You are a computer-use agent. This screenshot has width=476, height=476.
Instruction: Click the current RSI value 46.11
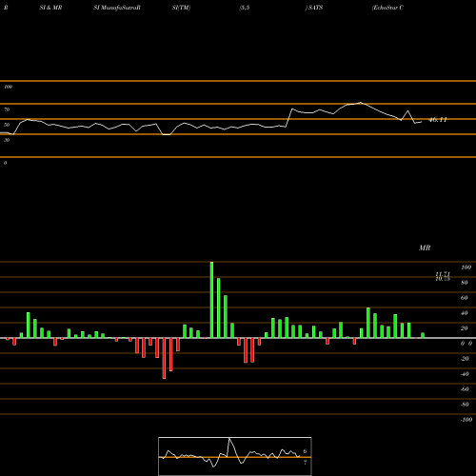click(x=438, y=120)
